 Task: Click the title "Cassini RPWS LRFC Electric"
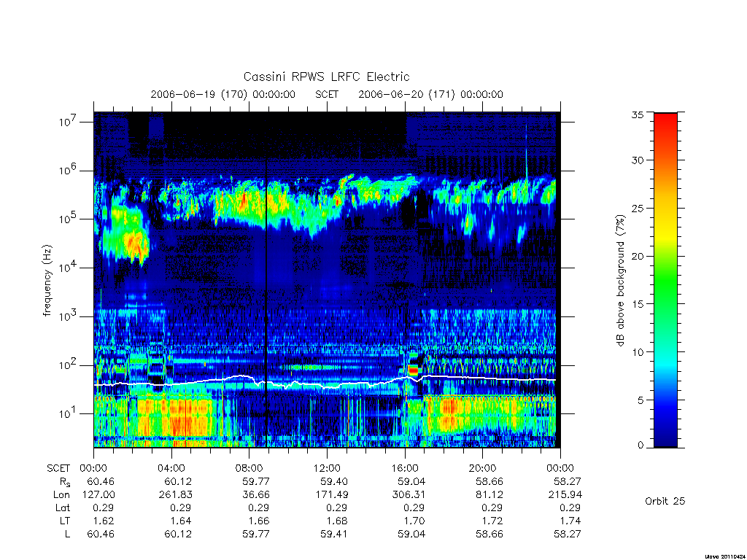pyautogui.click(x=326, y=77)
